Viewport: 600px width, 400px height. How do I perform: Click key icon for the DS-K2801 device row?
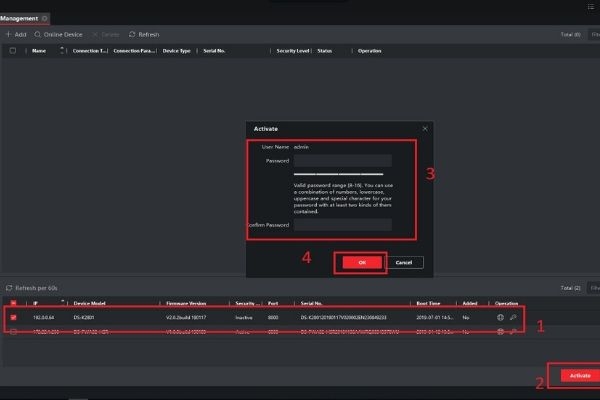(513, 318)
